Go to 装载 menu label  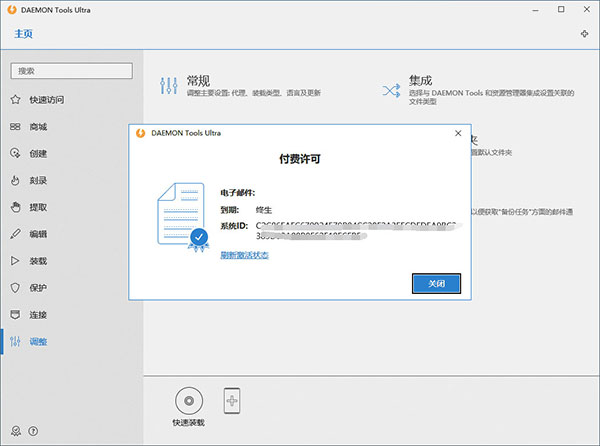[38, 261]
